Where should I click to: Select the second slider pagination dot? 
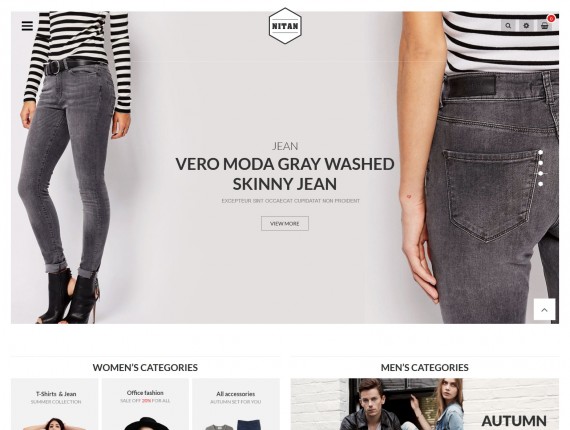coord(541,163)
